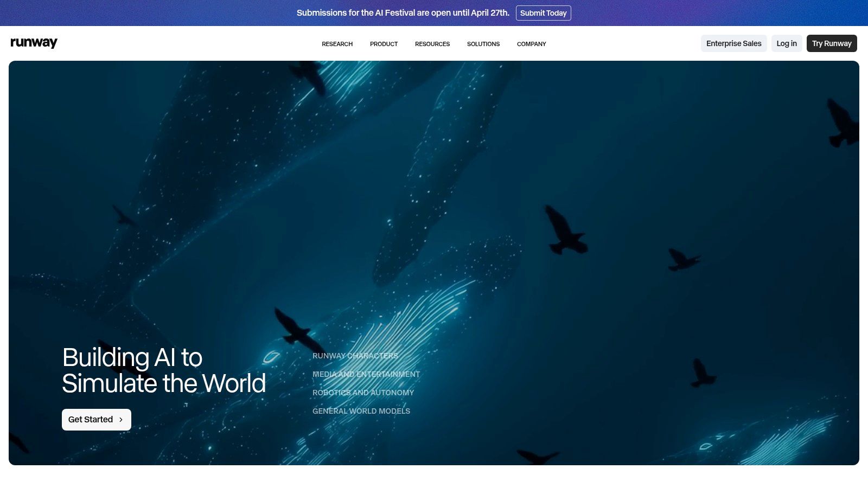Select the General World Models link

tap(361, 411)
